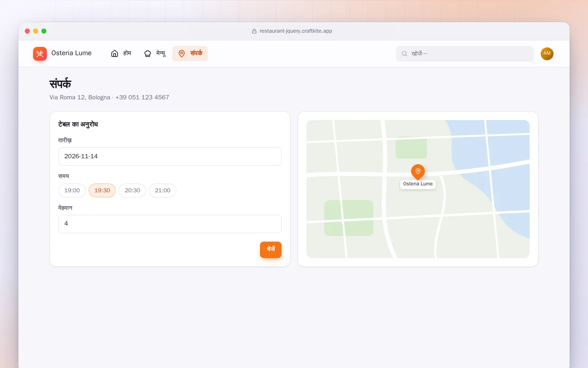Click the खोजें search box
The height and width of the screenshot is (368, 588).
[x=465, y=54]
